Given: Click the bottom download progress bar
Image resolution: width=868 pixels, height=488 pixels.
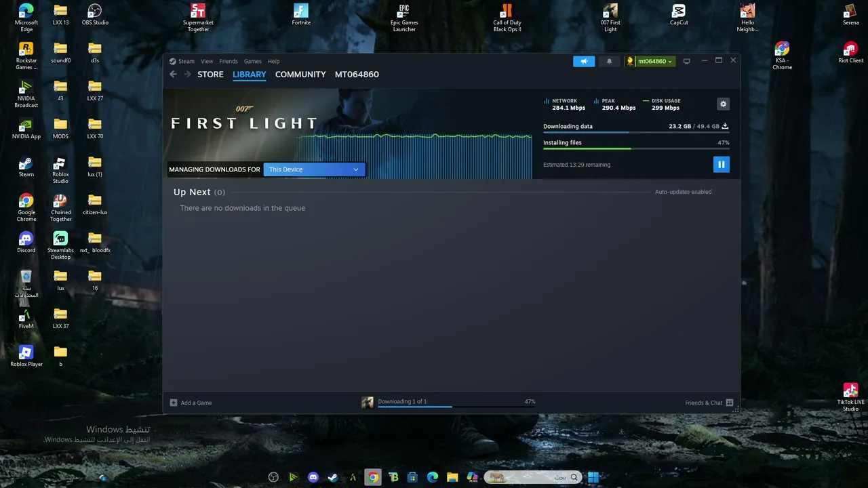Looking at the screenshot, I should click(456, 407).
